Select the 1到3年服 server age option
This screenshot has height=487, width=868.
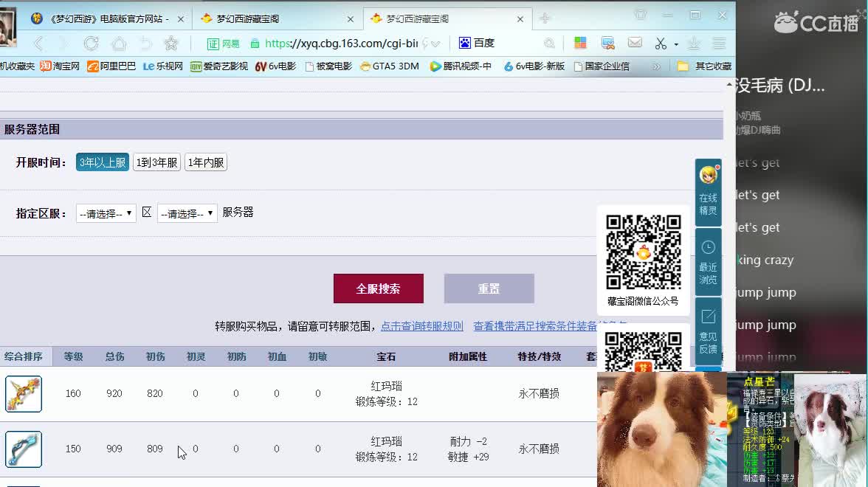coord(157,162)
